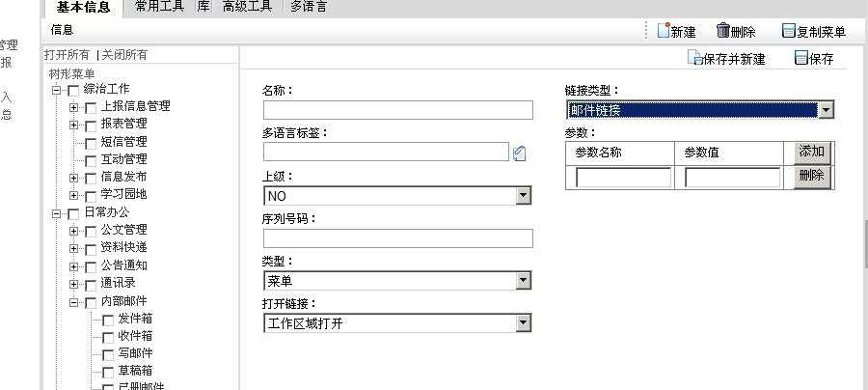Tick the 收件箱 checkbox
The width and height of the screenshot is (868, 390).
[108, 338]
